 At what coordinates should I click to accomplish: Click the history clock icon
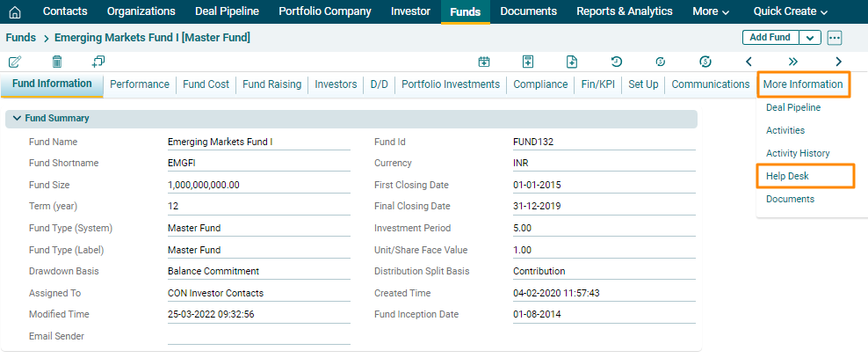[x=617, y=62]
